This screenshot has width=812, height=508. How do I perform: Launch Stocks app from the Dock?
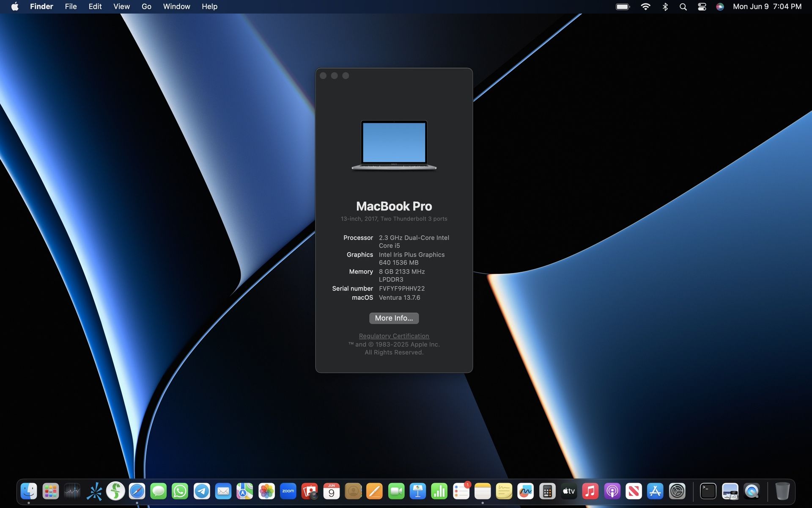(x=72, y=491)
